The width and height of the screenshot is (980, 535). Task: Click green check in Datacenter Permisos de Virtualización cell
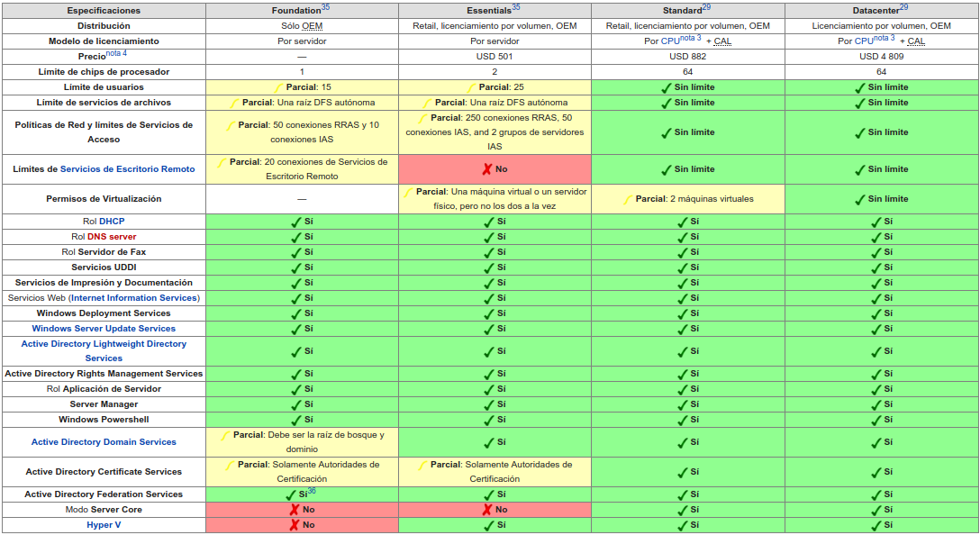(x=860, y=199)
